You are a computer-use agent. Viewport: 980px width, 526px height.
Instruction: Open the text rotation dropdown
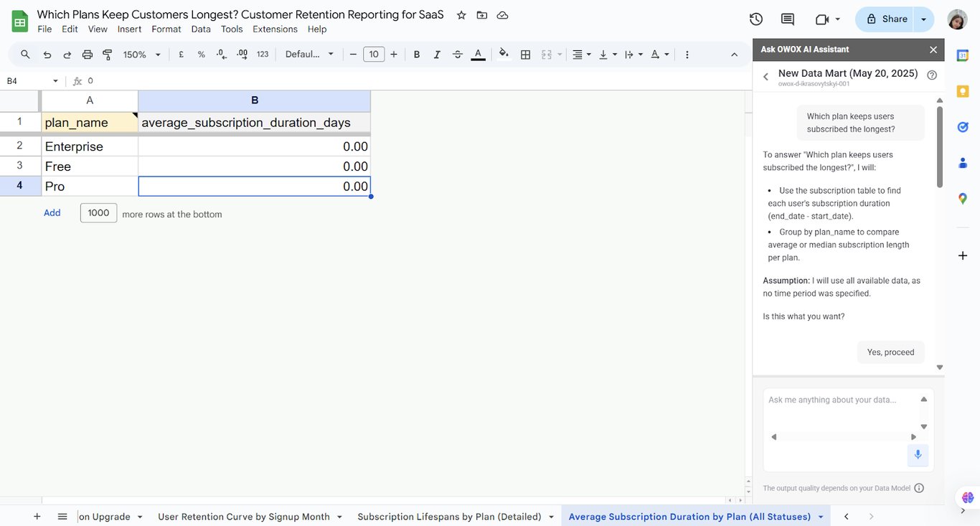click(659, 55)
